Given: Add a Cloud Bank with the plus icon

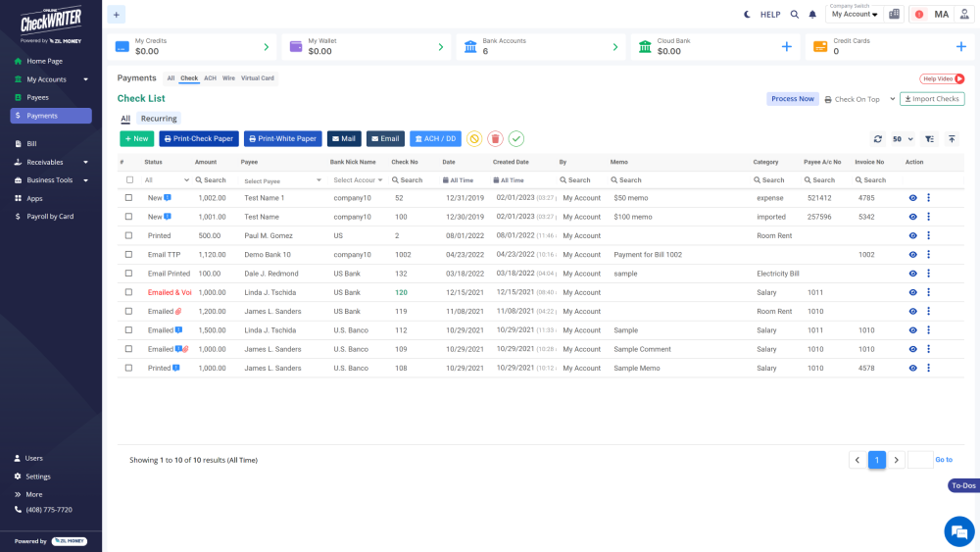Looking at the screenshot, I should pyautogui.click(x=786, y=46).
